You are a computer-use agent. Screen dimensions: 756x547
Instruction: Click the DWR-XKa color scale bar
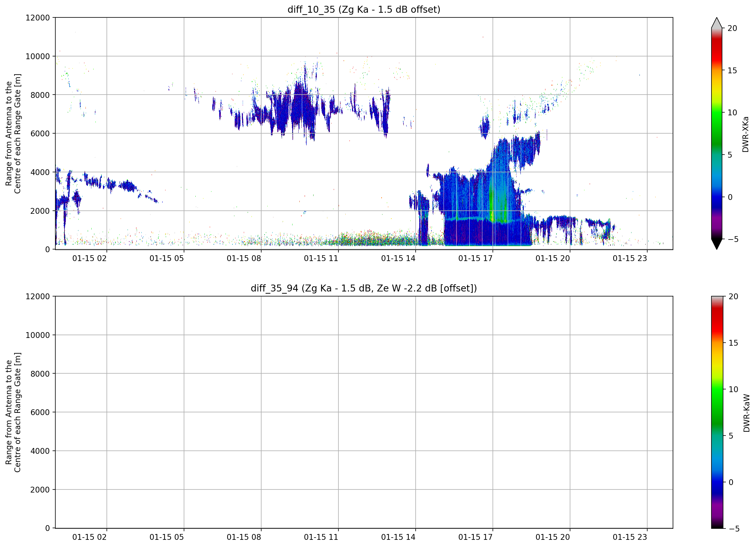tap(717, 134)
